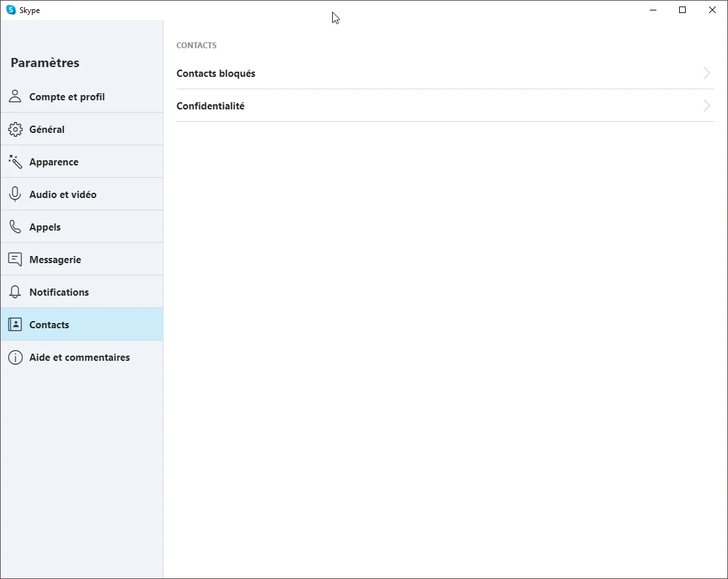The width and height of the screenshot is (728, 579).
Task: Switch to the Général settings section
Action: click(x=81, y=129)
